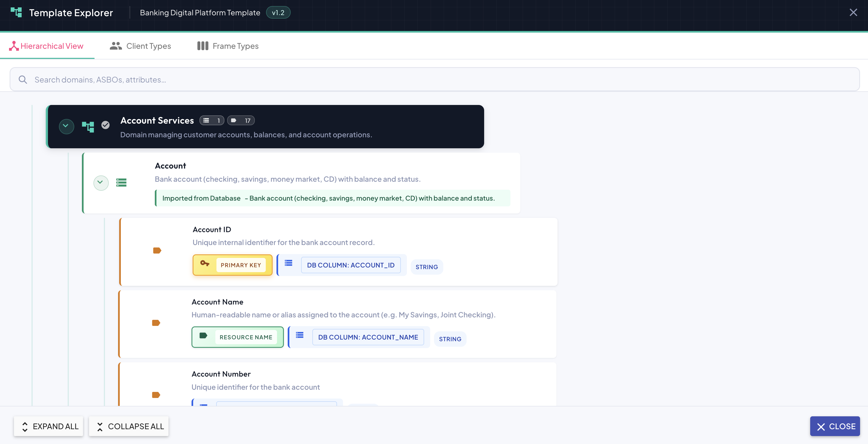Click the Template Explorer logo icon
The height and width of the screenshot is (444, 868).
click(x=16, y=13)
